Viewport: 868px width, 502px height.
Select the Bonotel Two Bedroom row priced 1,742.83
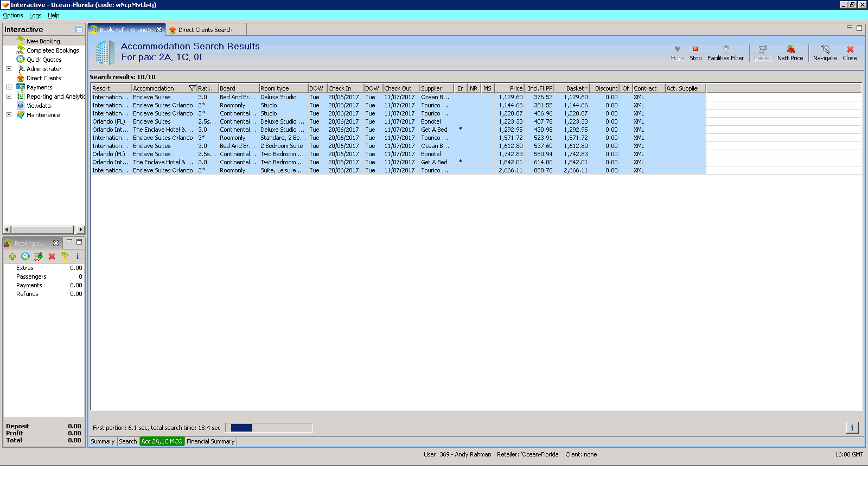398,154
